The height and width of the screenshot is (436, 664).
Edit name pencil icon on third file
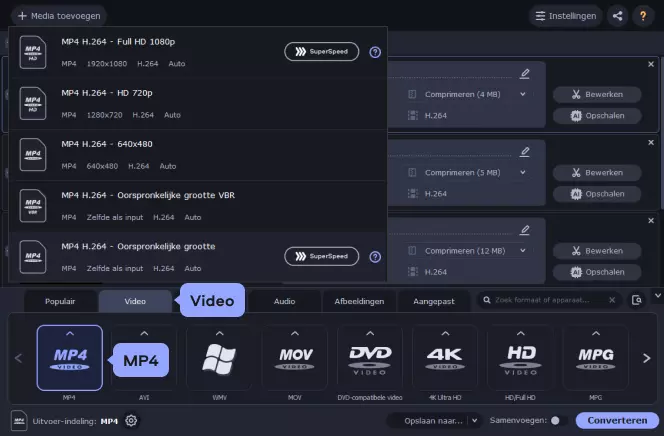pos(525,230)
